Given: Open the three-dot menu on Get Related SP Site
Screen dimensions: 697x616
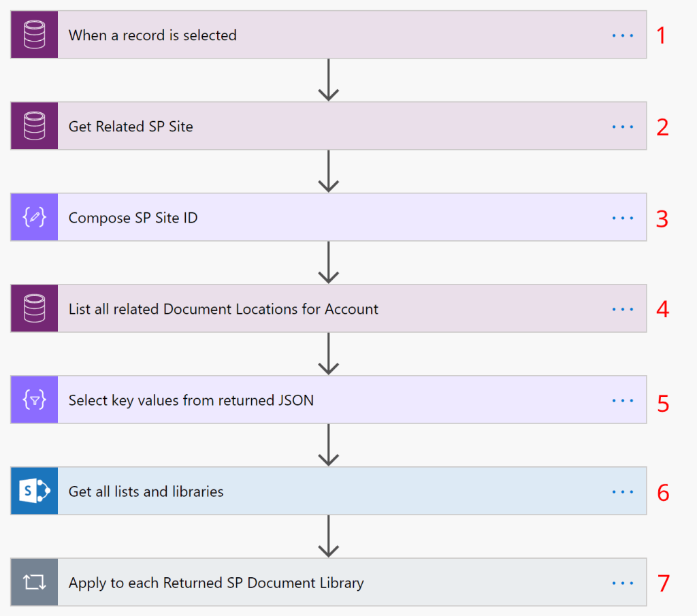Looking at the screenshot, I should click(x=622, y=126).
